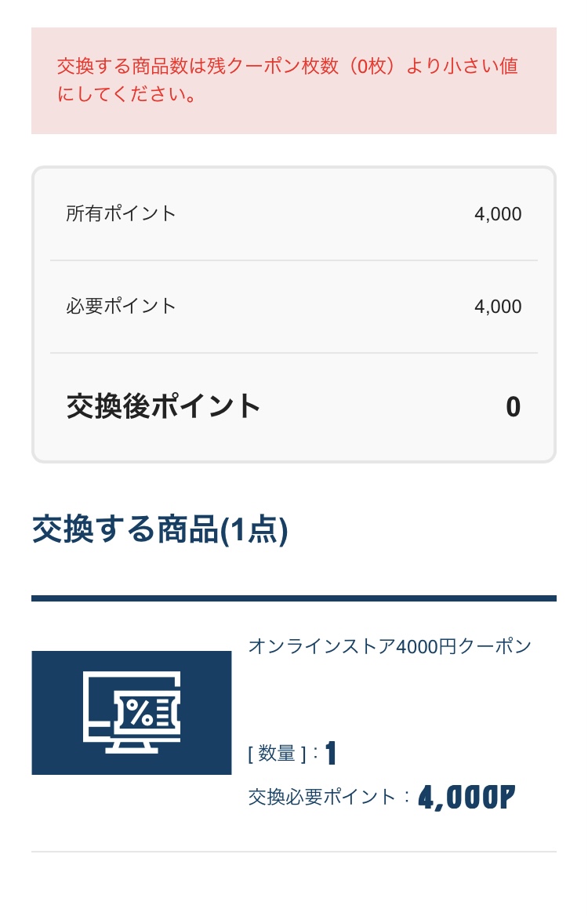
Task: Click the online store coupon monitor icon
Action: point(132,712)
